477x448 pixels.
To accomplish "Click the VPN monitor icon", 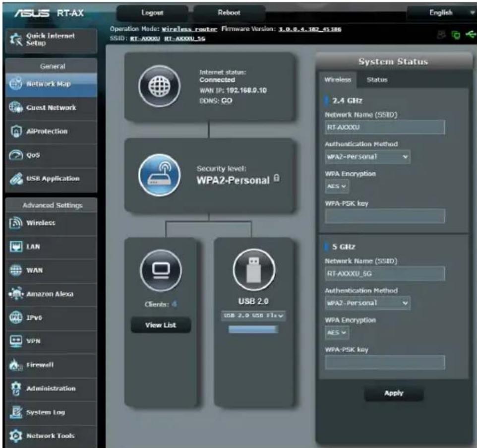I will coord(16,341).
